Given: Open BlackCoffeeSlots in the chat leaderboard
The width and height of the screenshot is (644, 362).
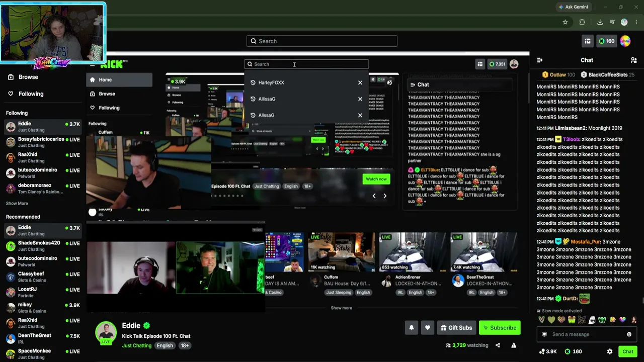Looking at the screenshot, I should click(x=607, y=75).
